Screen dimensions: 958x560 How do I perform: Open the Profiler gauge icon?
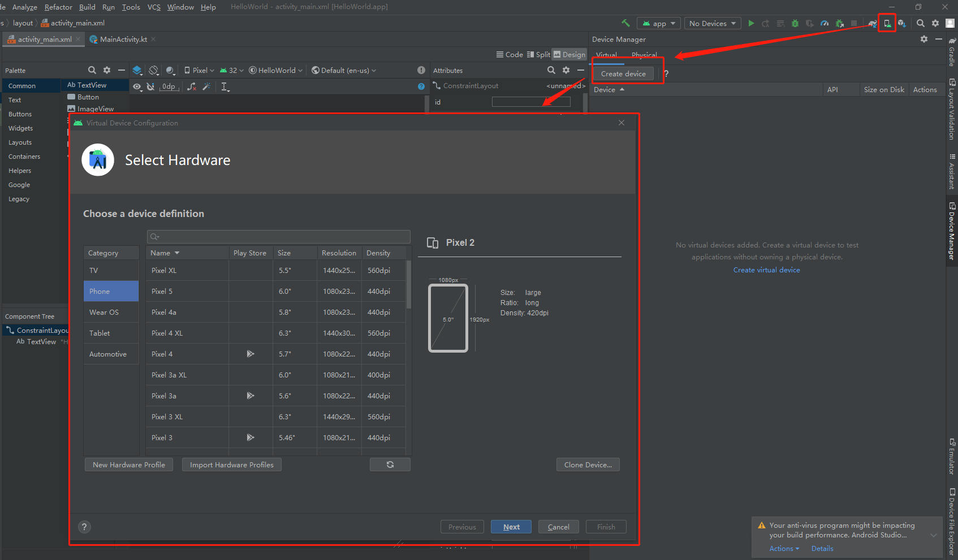pos(825,23)
